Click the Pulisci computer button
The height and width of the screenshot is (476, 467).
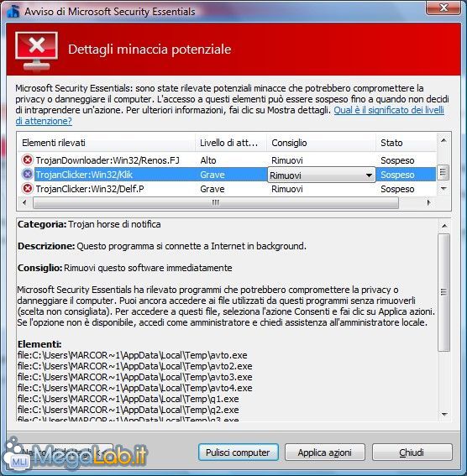coord(238,452)
